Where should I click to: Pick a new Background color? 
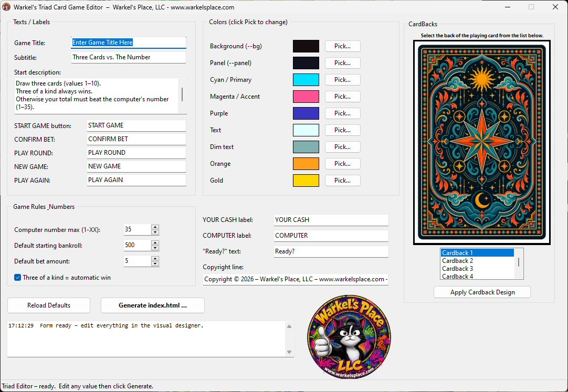pyautogui.click(x=342, y=46)
